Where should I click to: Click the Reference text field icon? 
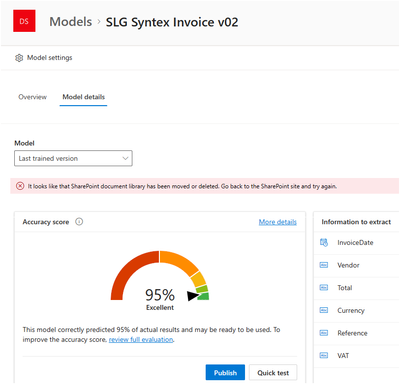pyautogui.click(x=324, y=333)
